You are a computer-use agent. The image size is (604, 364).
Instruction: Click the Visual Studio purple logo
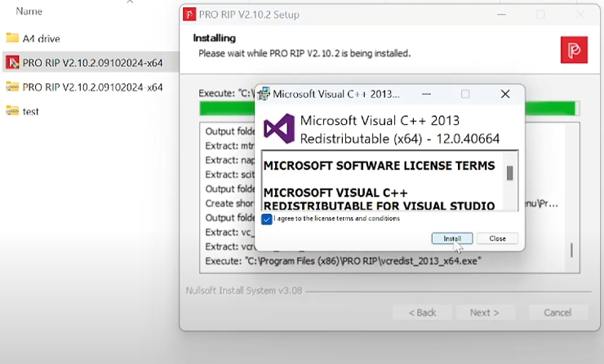279,129
